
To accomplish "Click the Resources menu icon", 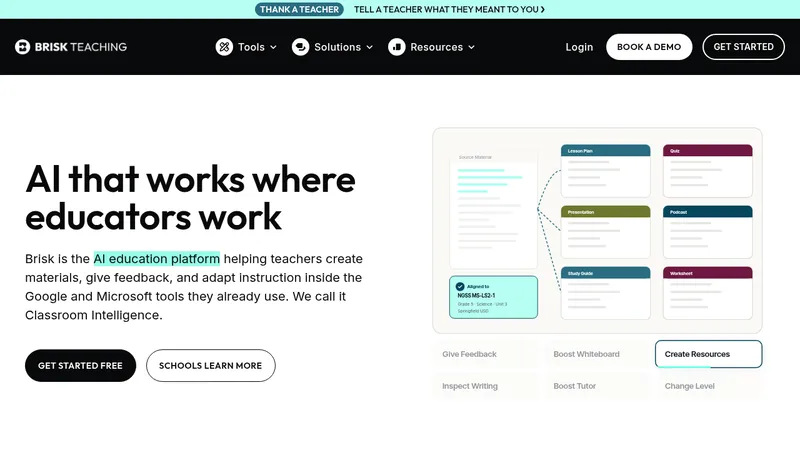I will (396, 47).
